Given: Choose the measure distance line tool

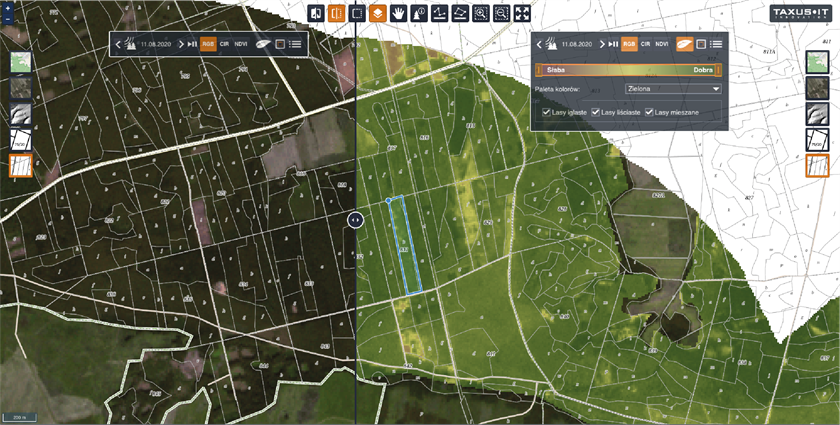Looking at the screenshot, I should (x=440, y=13).
